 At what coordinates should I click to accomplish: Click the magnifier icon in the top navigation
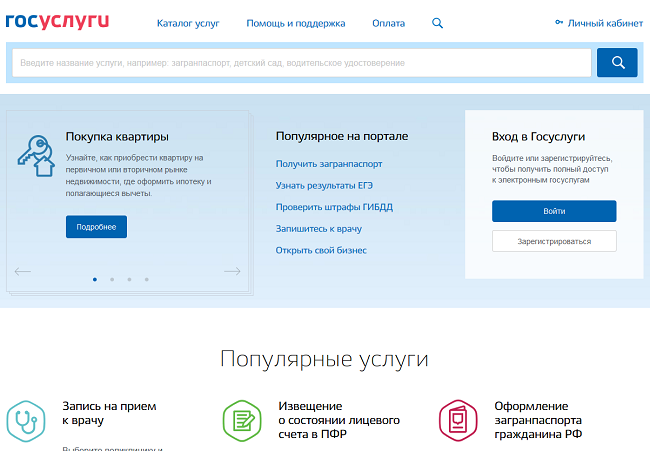coord(437,23)
